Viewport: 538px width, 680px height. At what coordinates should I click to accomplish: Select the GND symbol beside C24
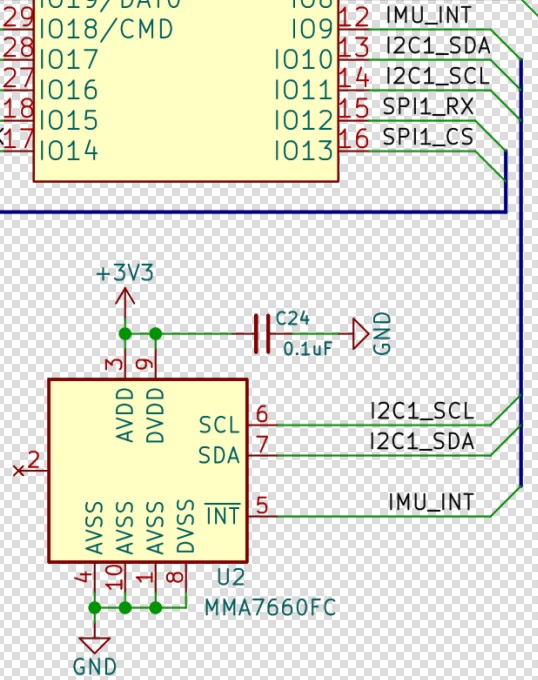(x=361, y=334)
